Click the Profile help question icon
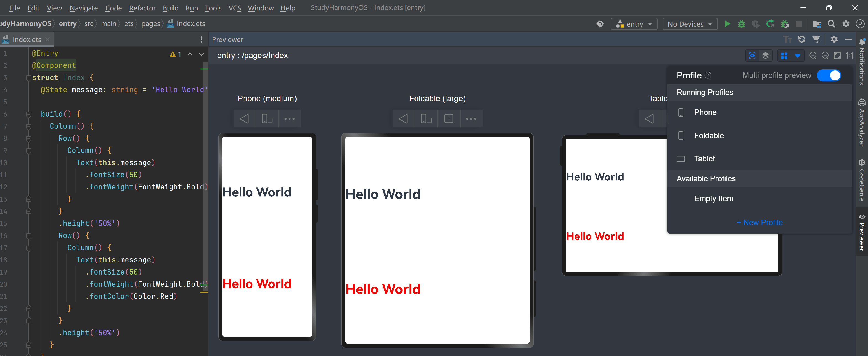The height and width of the screenshot is (356, 868). [x=708, y=75]
